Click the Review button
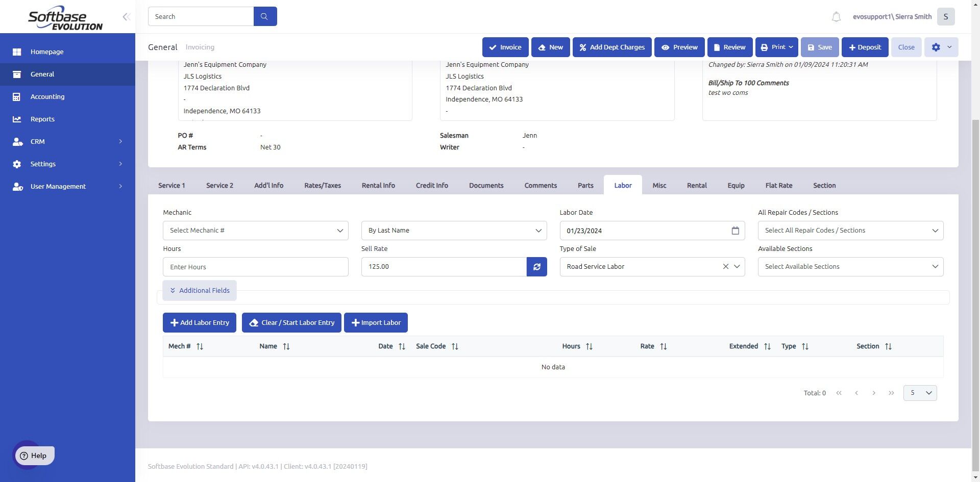 [x=730, y=47]
